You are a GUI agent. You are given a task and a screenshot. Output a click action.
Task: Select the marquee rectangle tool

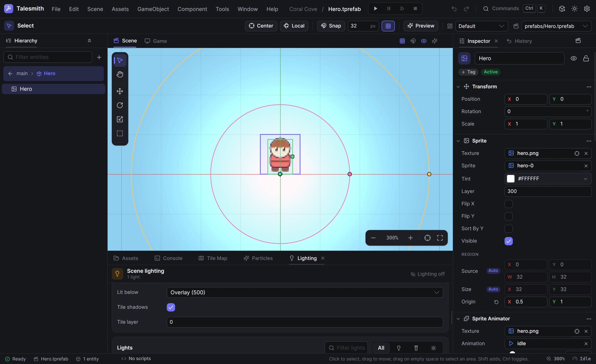[120, 133]
